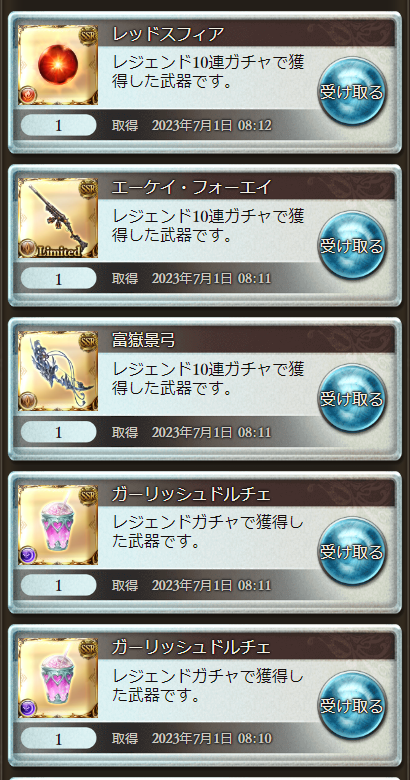Click the SSR rarity badge on レッドスフィア
410x780 pixels.
pos(88,36)
